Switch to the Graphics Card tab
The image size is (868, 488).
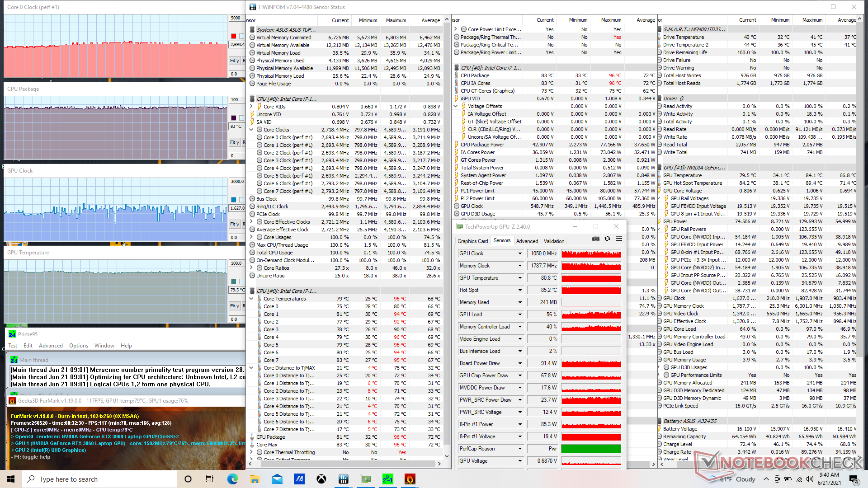(472, 241)
